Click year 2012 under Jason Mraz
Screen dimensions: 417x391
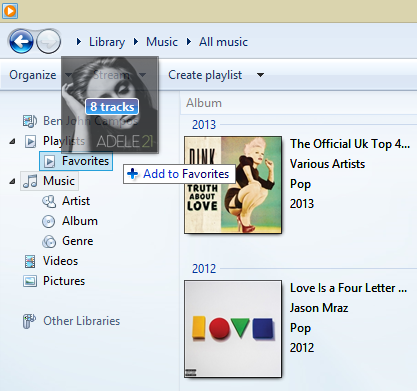[x=302, y=348]
